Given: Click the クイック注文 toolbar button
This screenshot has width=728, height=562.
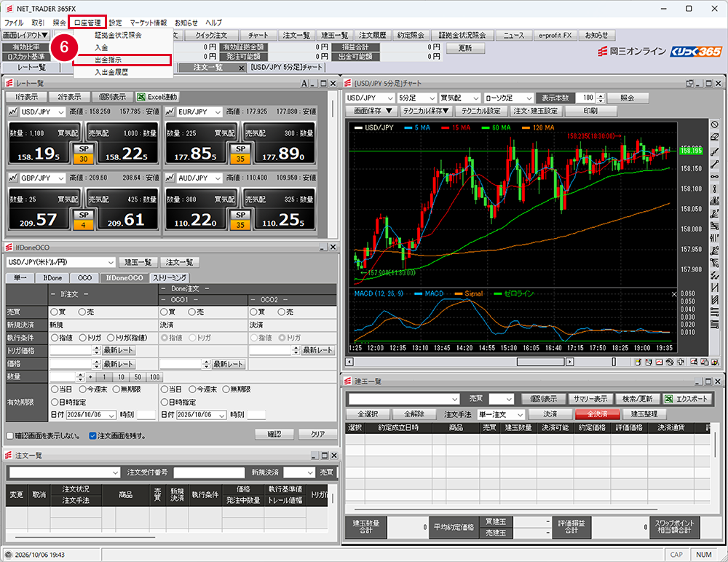Looking at the screenshot, I should (212, 35).
